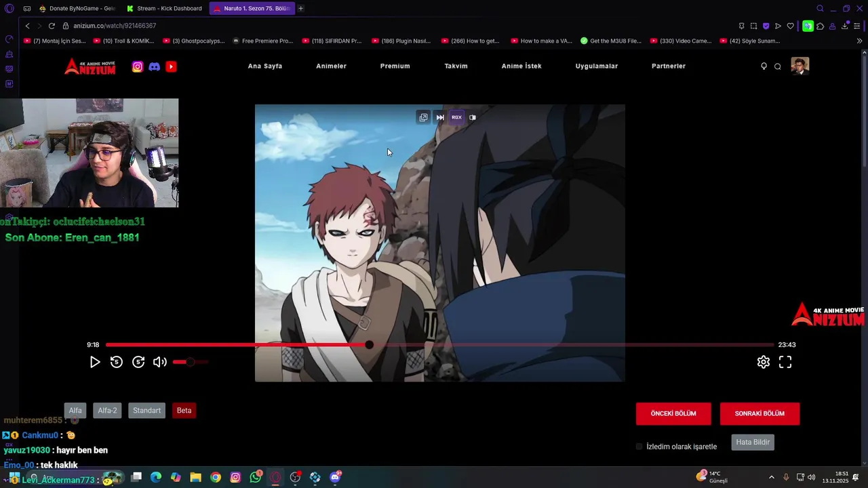
Task: Go to previous episode ÖNCEKİ BÖLÜM
Action: [x=673, y=413]
